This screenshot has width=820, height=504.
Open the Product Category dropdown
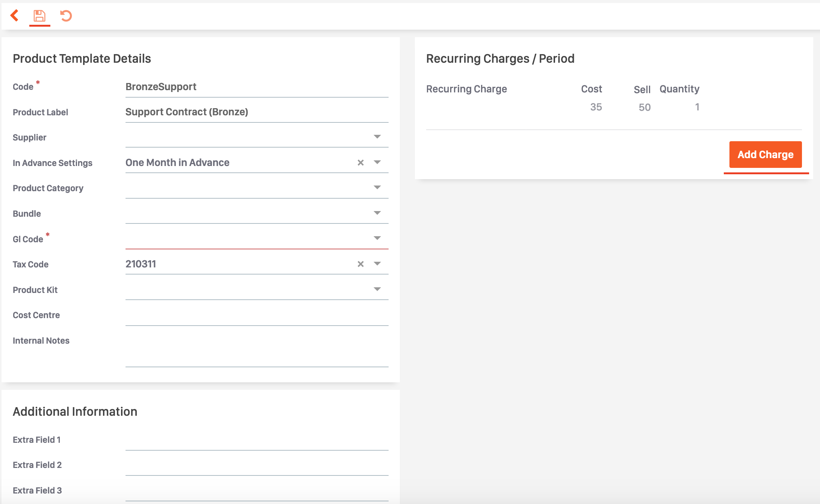tap(377, 187)
